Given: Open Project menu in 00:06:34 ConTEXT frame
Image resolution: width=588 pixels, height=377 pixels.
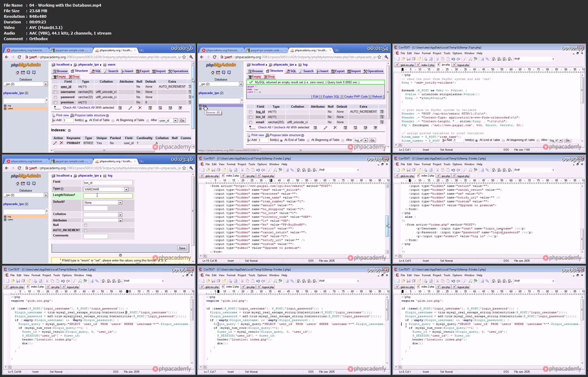Looking at the screenshot, I should tap(46, 275).
